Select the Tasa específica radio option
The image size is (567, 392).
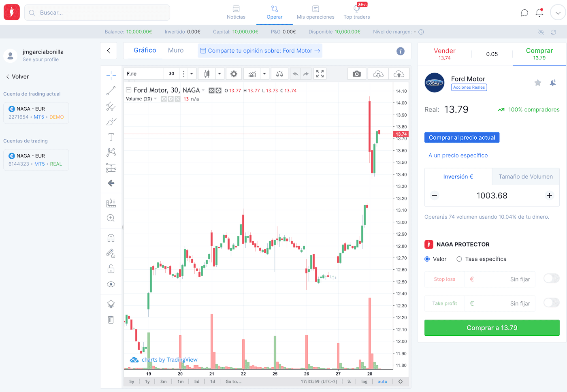tap(459, 259)
